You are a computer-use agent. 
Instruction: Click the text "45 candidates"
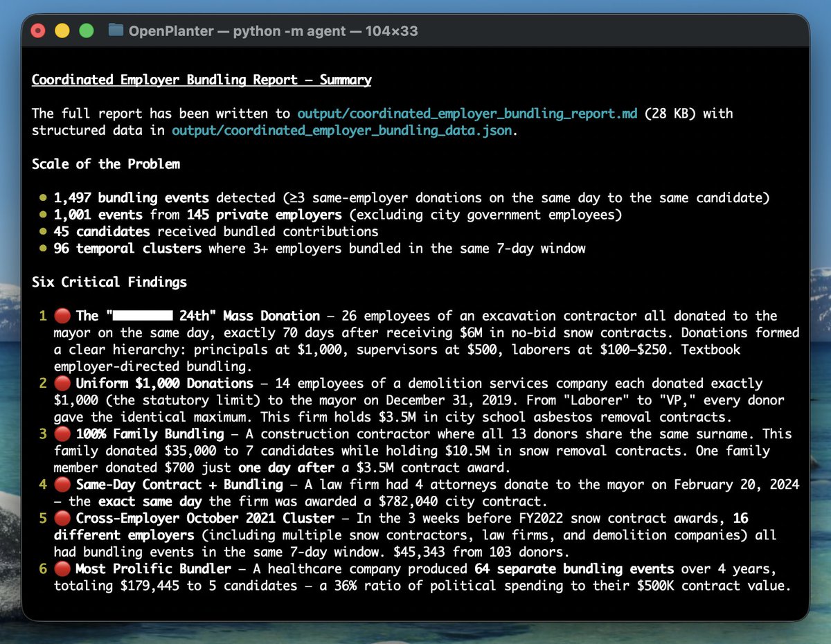click(102, 231)
